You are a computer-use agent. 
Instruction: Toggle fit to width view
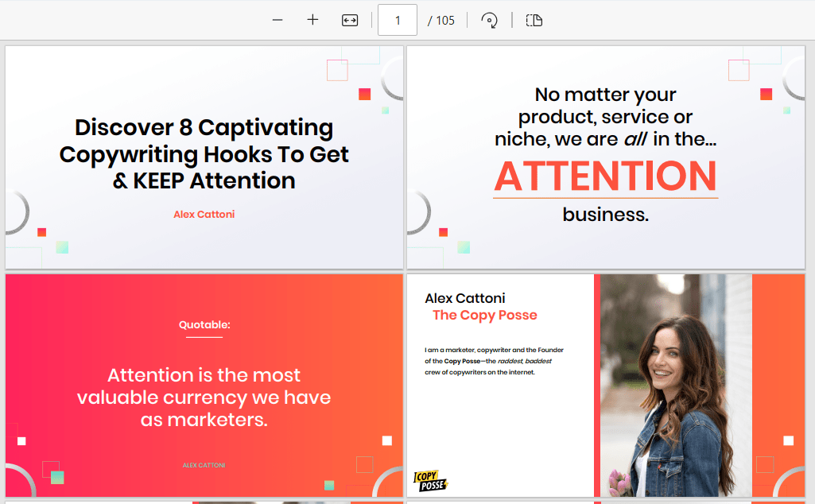pyautogui.click(x=350, y=20)
